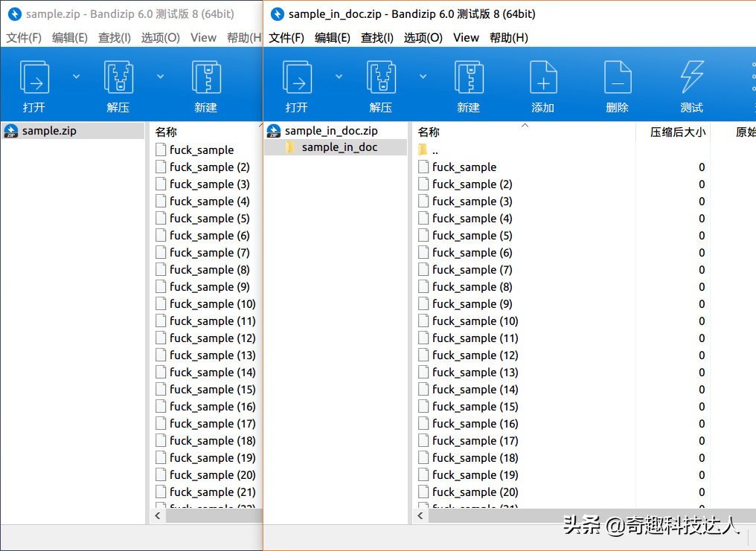The height and width of the screenshot is (551, 756).
Task: Open 选项(O) menu in sample.zip window
Action: click(161, 38)
